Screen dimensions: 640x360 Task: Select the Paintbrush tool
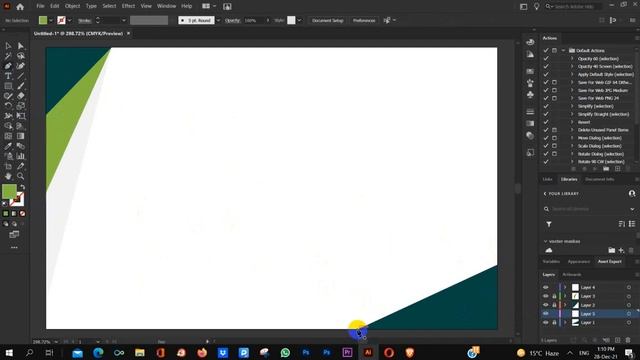click(x=20, y=86)
